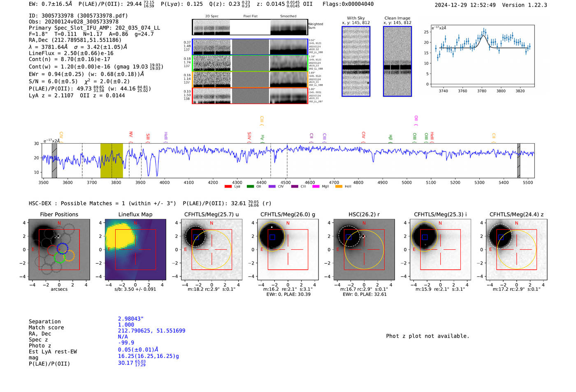Screen dimensions: 576x392
Task: Click the s/b: 3.50 +/- 0.091 caption
Action: 135,289
